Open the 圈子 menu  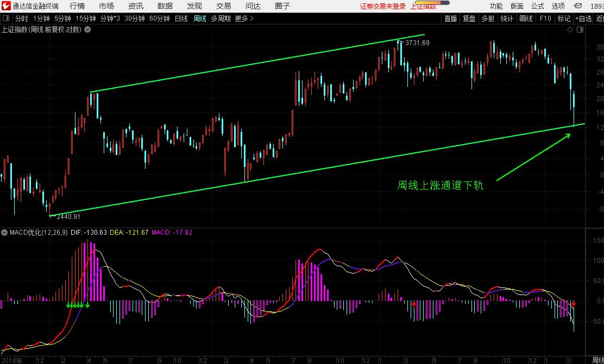pyautogui.click(x=282, y=6)
